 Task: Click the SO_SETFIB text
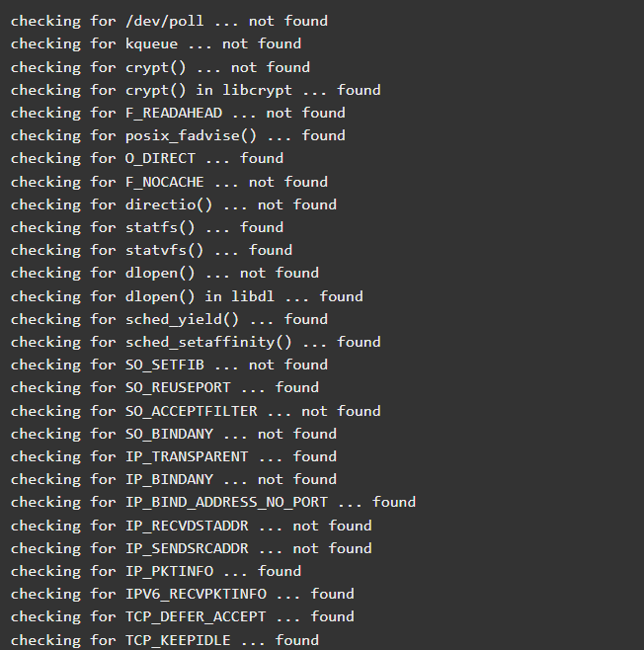coord(165,366)
